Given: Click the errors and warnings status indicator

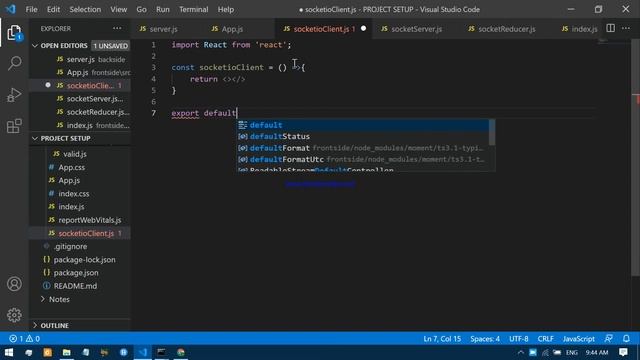Looking at the screenshot, I should pos(24,338).
